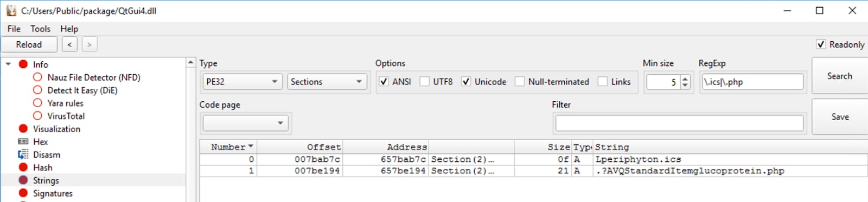Disable the ANSI checkbox
The height and width of the screenshot is (202, 868).
click(x=384, y=82)
